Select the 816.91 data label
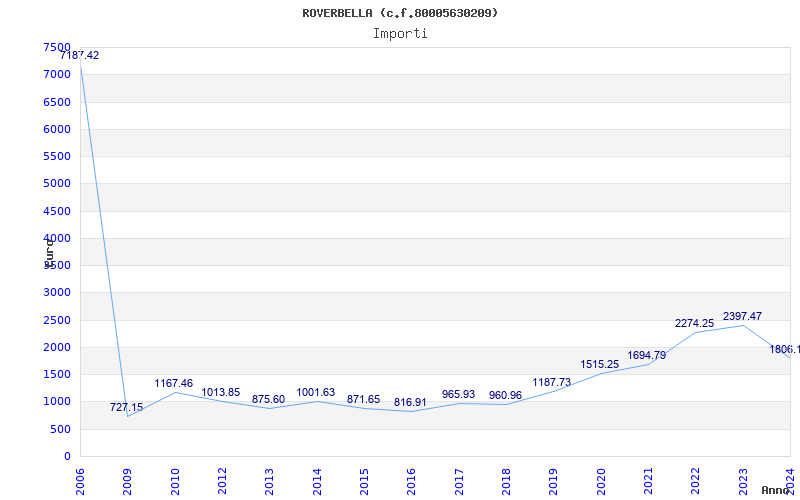Viewport: 800px width, 500px height. point(410,403)
